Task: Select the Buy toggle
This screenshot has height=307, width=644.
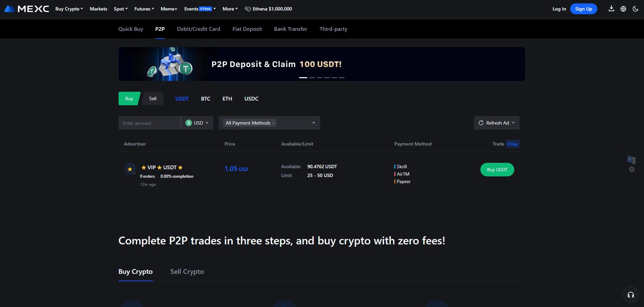Action: pyautogui.click(x=129, y=98)
